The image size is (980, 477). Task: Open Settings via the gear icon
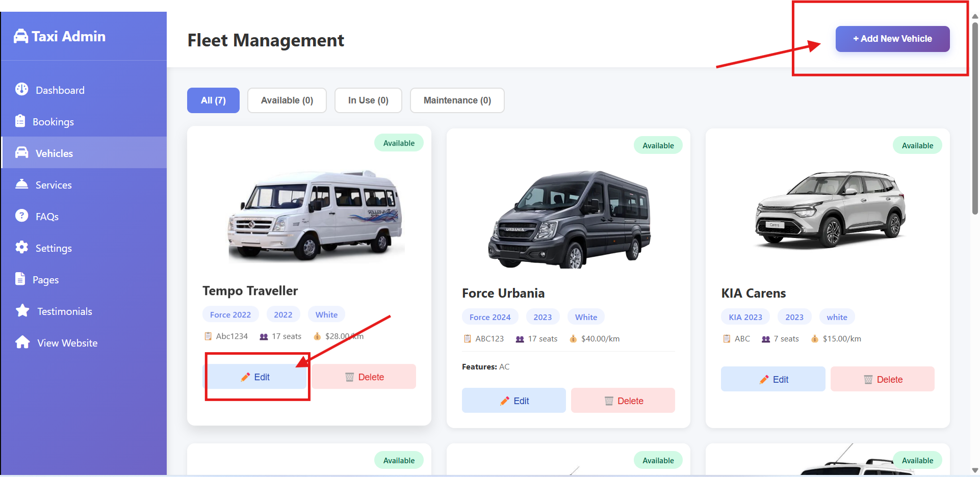coord(21,247)
